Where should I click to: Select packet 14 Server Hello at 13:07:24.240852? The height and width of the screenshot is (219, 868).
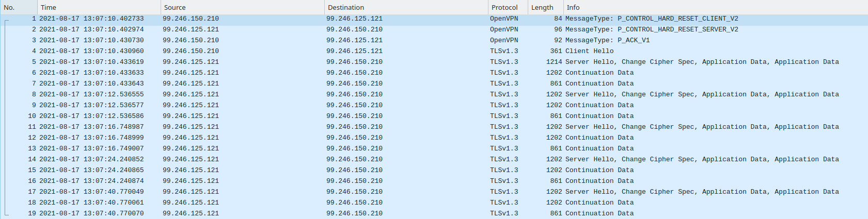coord(701,159)
